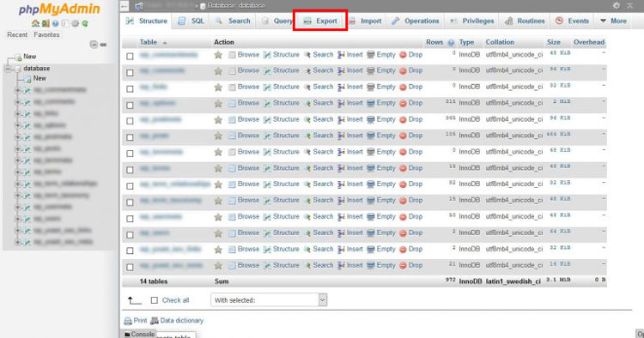Image resolution: width=644 pixels, height=338 pixels.
Task: Click the Home icon under phpMyAdmin logo
Action: point(36,23)
